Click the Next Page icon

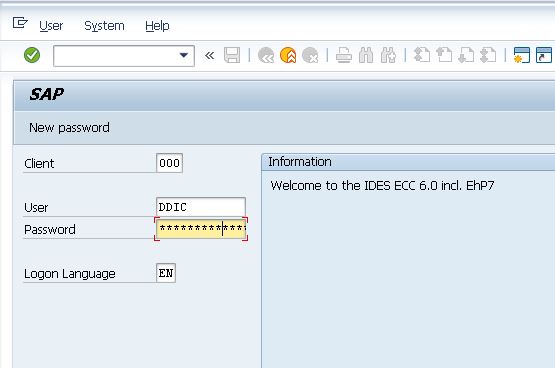click(x=466, y=55)
